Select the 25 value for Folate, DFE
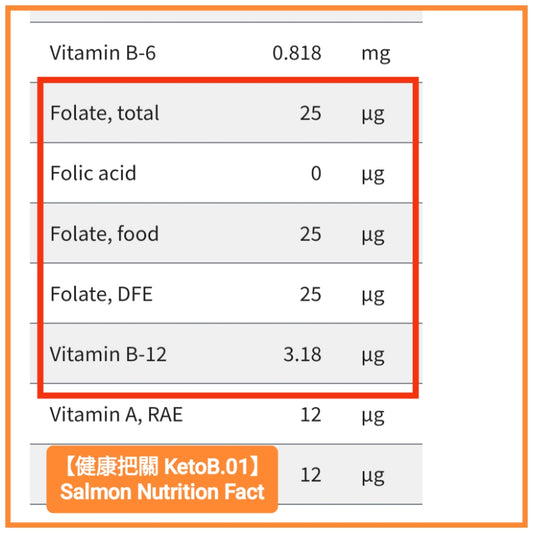The width and height of the screenshot is (533, 533). click(310, 294)
